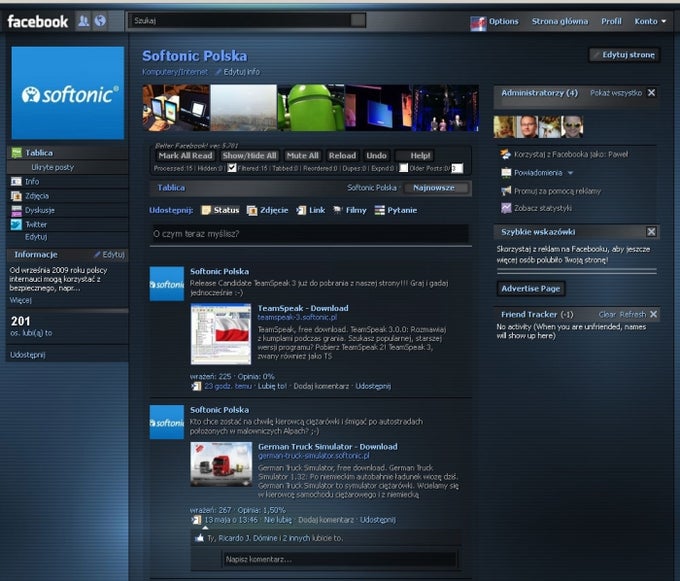
Task: Click the Reload button
Action: coord(342,156)
